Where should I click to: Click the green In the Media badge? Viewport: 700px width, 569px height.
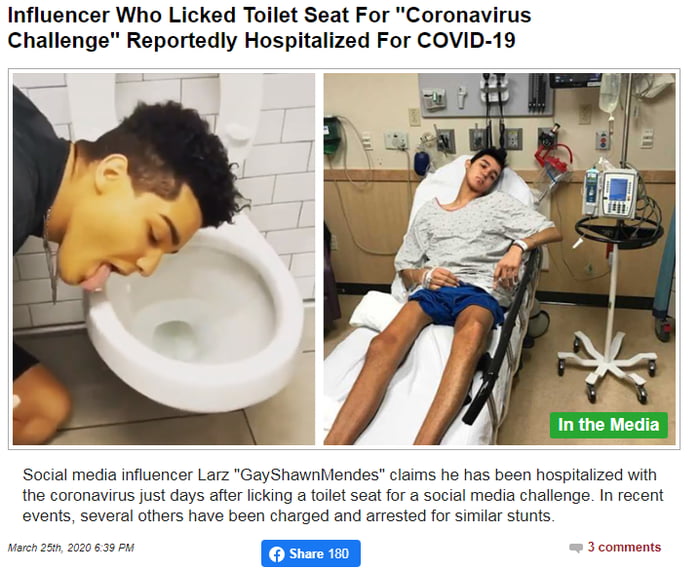(x=608, y=425)
